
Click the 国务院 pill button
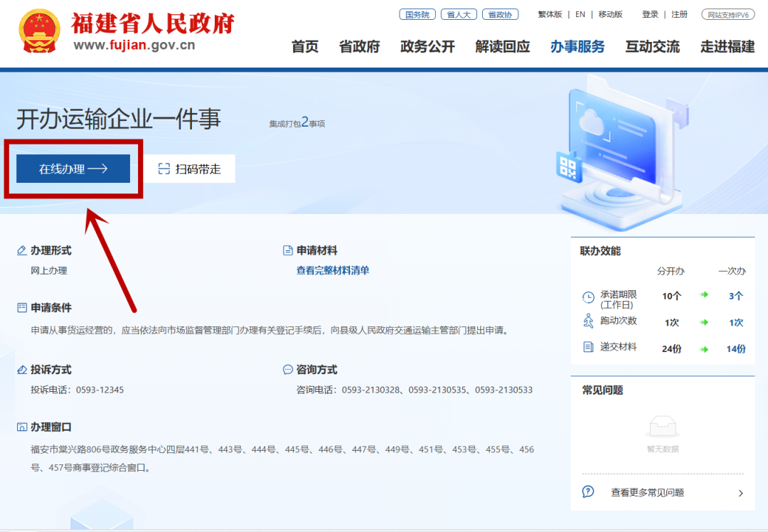pyautogui.click(x=417, y=13)
